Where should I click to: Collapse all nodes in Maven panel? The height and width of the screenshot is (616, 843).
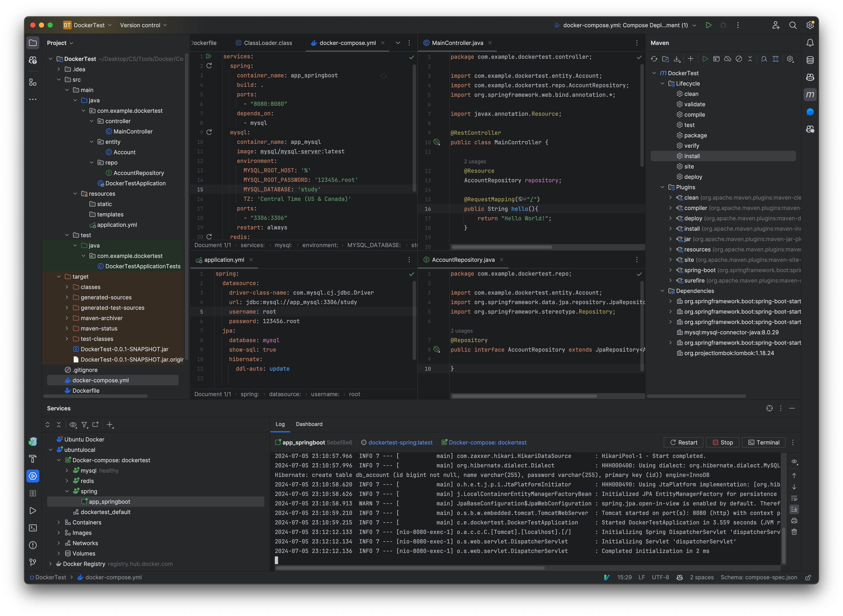click(750, 59)
